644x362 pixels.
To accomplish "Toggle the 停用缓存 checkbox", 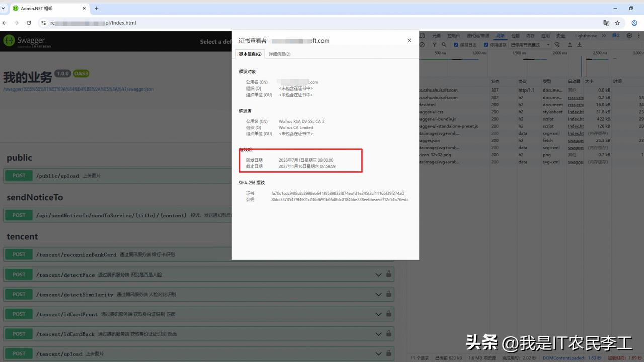I will point(486,45).
